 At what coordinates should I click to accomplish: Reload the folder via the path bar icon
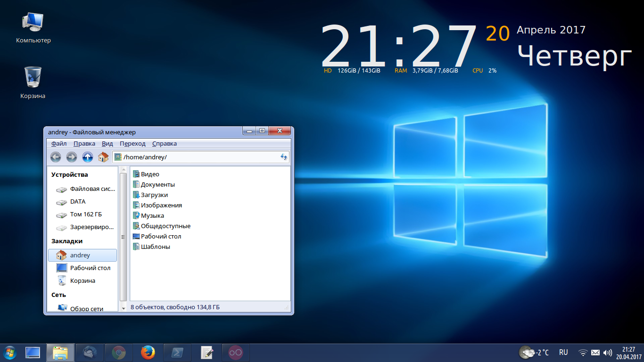coord(284,157)
